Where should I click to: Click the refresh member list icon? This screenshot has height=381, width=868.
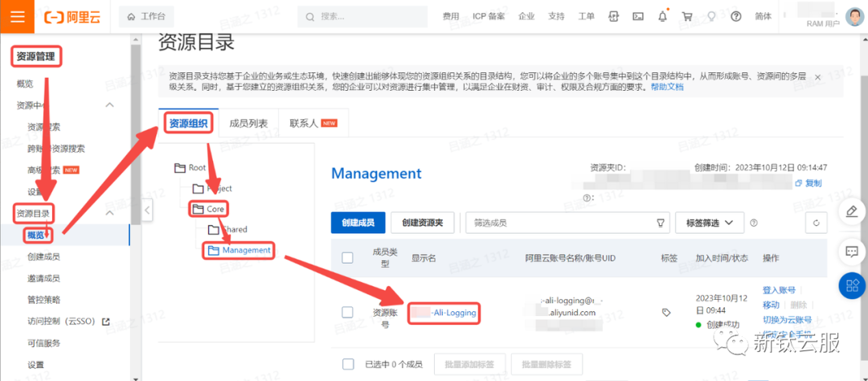pyautogui.click(x=816, y=223)
